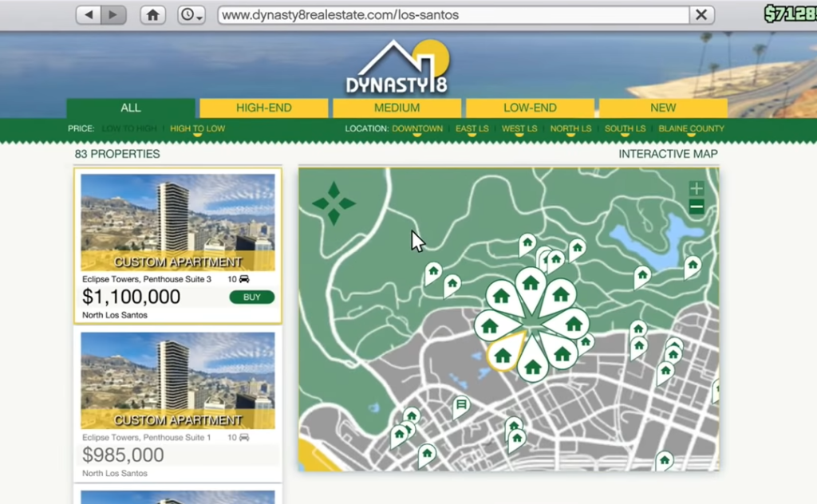The width and height of the screenshot is (817, 504).
Task: Click the "83 PROPERTIES" count label
Action: click(x=117, y=154)
